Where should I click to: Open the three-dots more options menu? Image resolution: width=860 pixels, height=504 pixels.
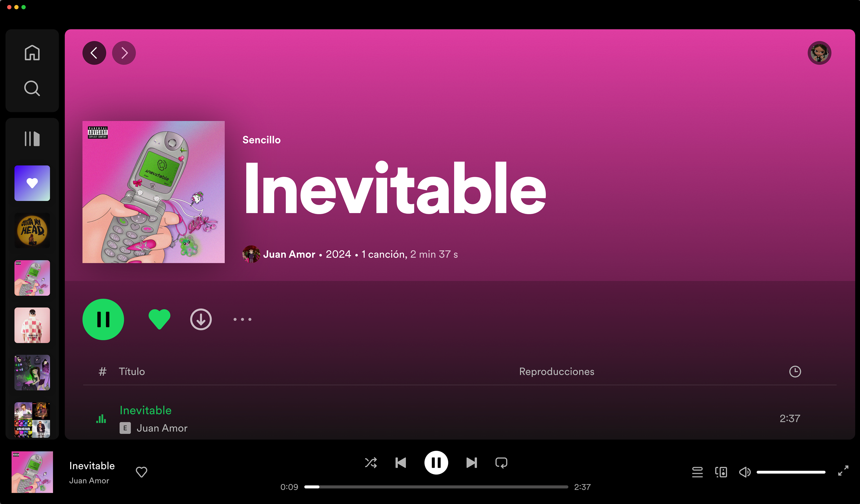pos(242,319)
